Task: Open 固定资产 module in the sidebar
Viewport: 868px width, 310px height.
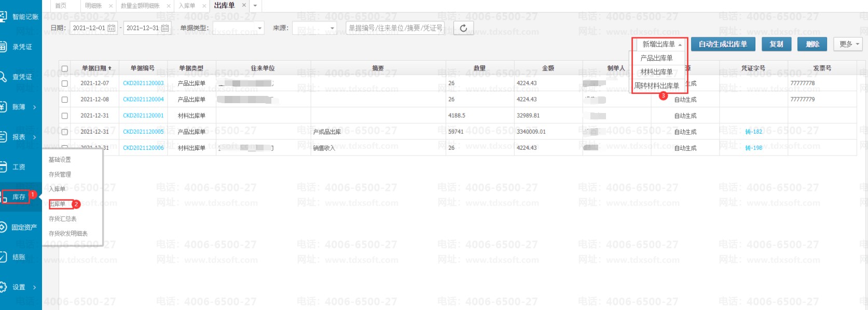Action: coord(21,227)
